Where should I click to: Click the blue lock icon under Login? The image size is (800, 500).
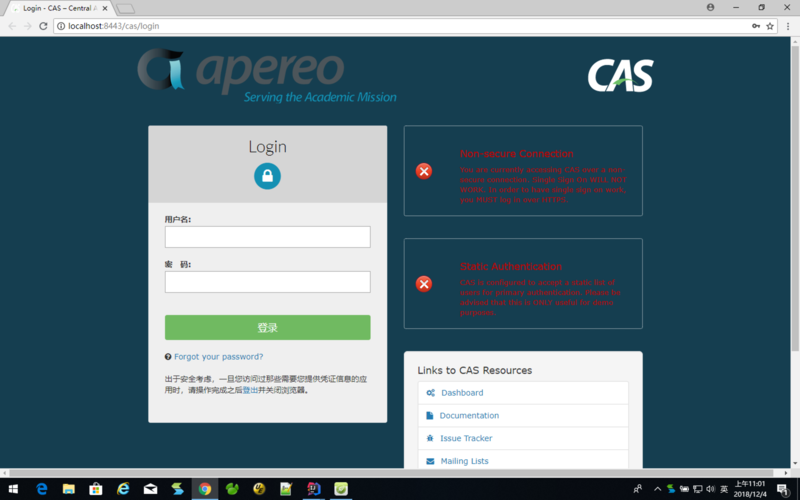267,176
